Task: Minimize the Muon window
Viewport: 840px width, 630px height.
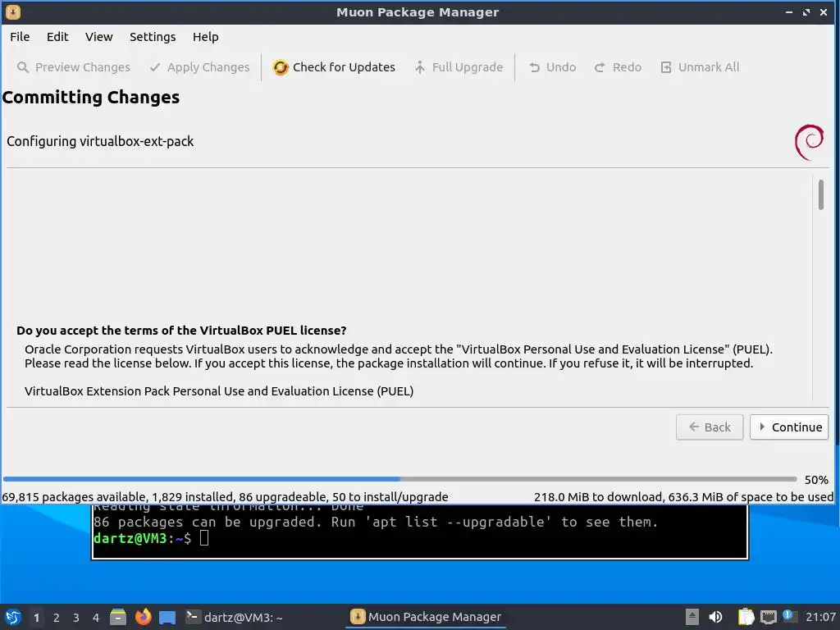Action: coord(788,11)
